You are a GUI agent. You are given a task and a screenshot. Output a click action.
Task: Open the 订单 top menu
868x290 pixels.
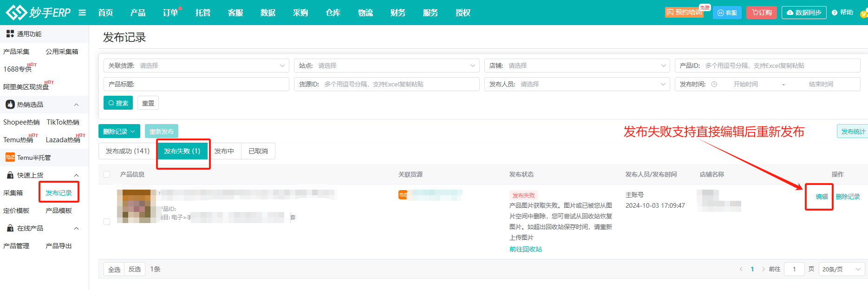[x=170, y=13]
